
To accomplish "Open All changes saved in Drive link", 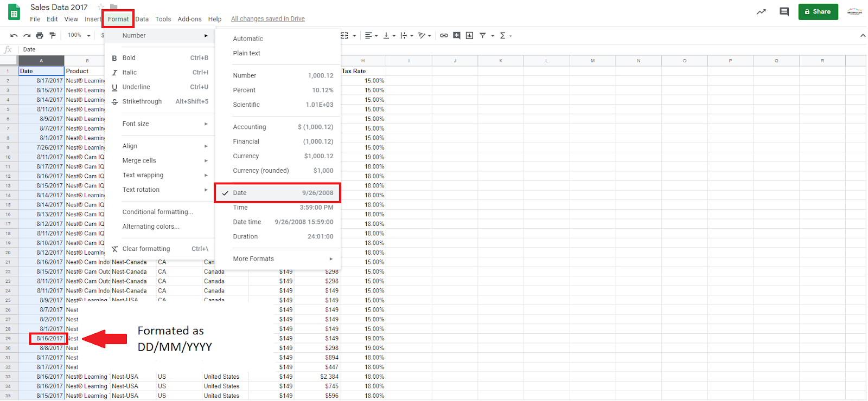I will coord(268,19).
